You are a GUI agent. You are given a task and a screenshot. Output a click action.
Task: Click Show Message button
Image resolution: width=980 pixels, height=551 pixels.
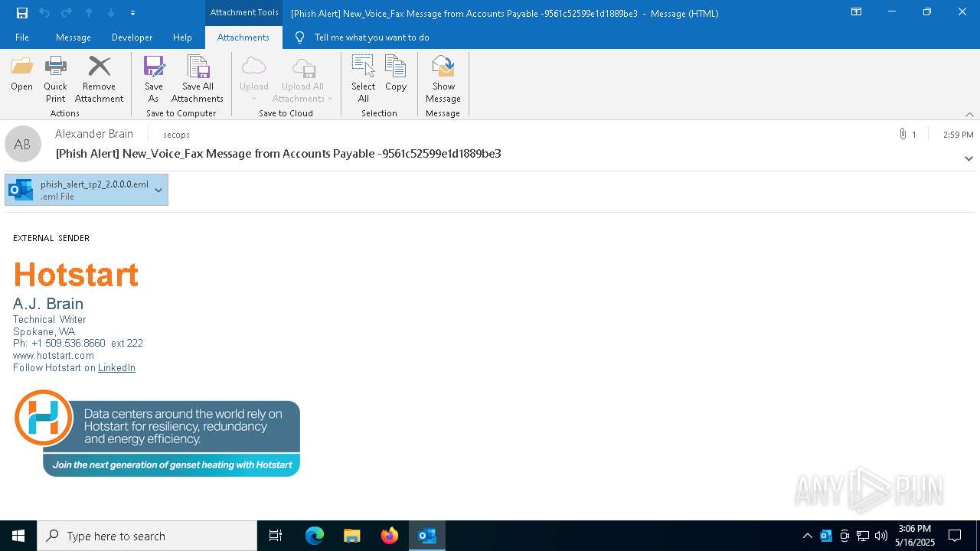443,80
